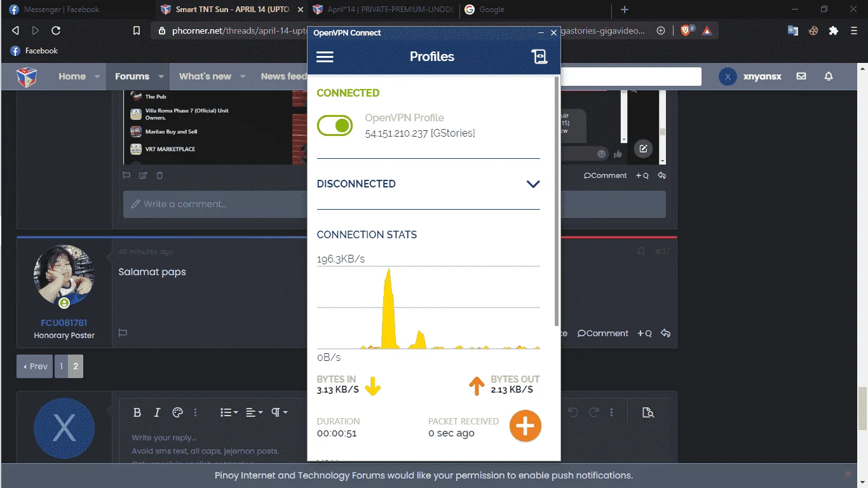The width and height of the screenshot is (868, 488).
Task: Click the delete post trash icon
Action: 159,175
